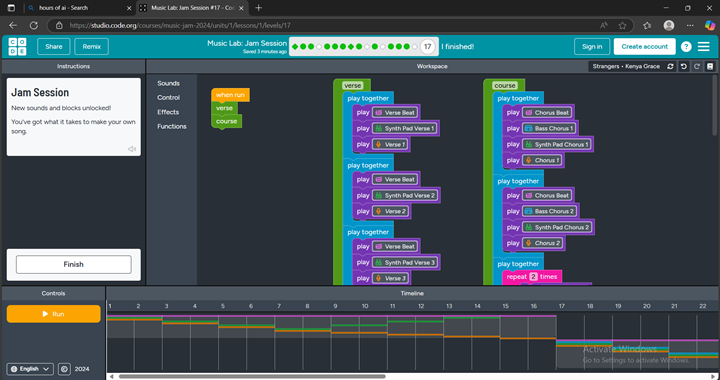Click the Share button
This screenshot has width=720, height=380.
[54, 46]
